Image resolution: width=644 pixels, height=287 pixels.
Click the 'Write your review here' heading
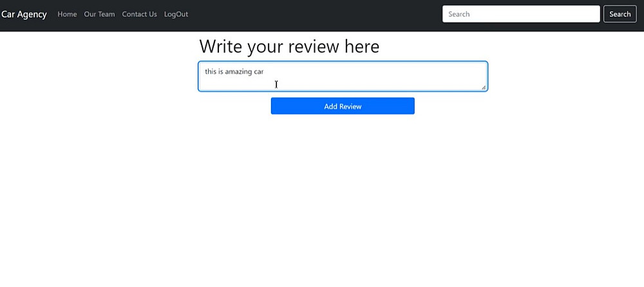[x=289, y=46]
